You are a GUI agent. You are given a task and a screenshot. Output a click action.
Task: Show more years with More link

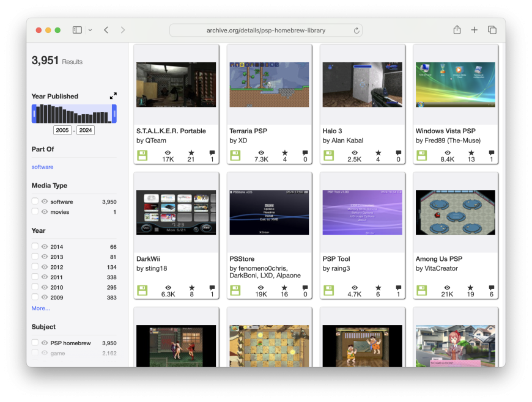[x=41, y=308]
